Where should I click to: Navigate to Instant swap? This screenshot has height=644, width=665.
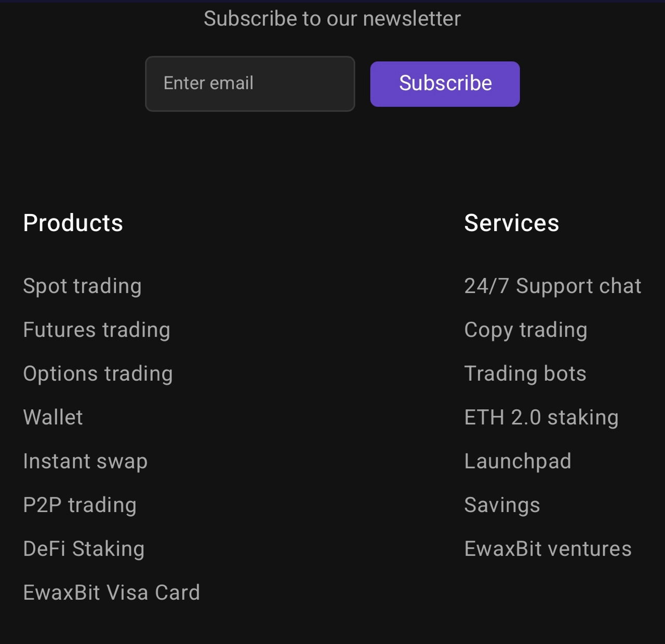click(x=85, y=461)
